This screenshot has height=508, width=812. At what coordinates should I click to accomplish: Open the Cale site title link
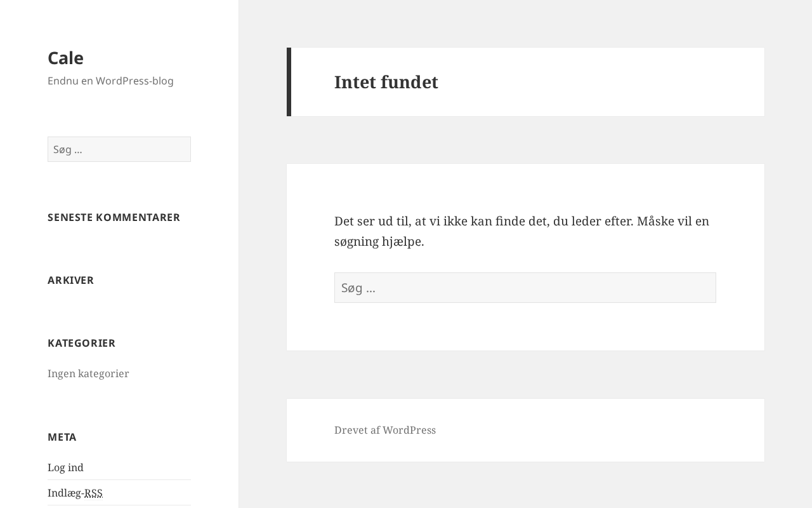pyautogui.click(x=65, y=58)
